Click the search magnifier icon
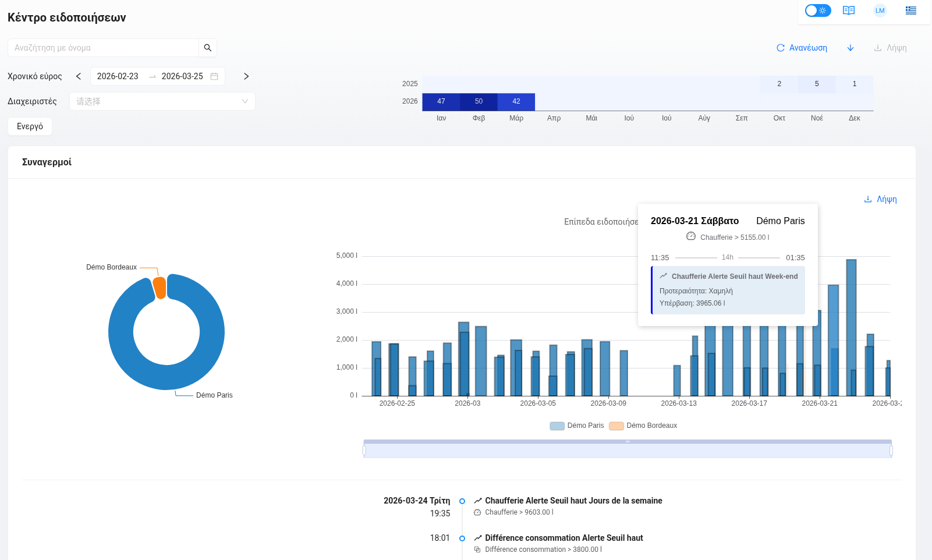 point(208,48)
